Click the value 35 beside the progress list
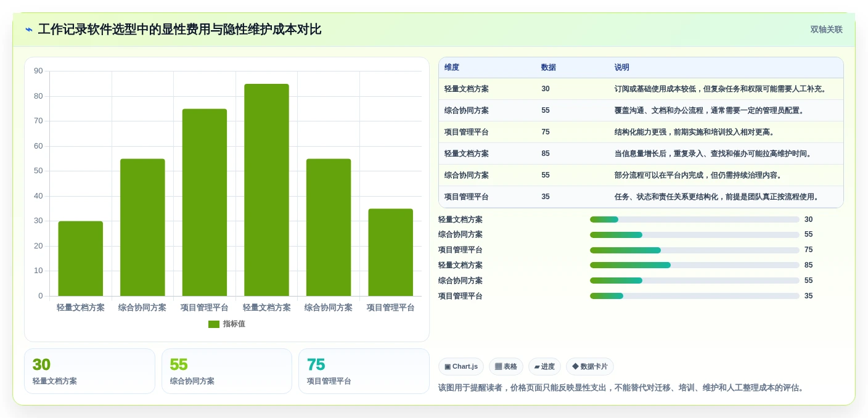The image size is (868, 418). [x=809, y=296]
